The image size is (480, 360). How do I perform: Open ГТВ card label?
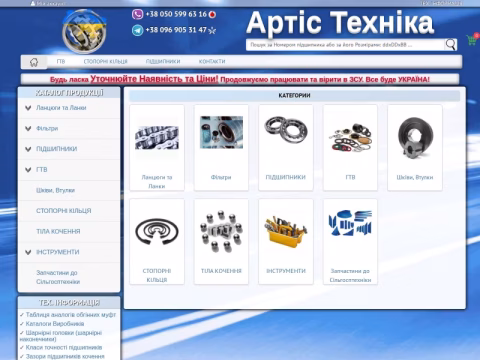(350, 177)
